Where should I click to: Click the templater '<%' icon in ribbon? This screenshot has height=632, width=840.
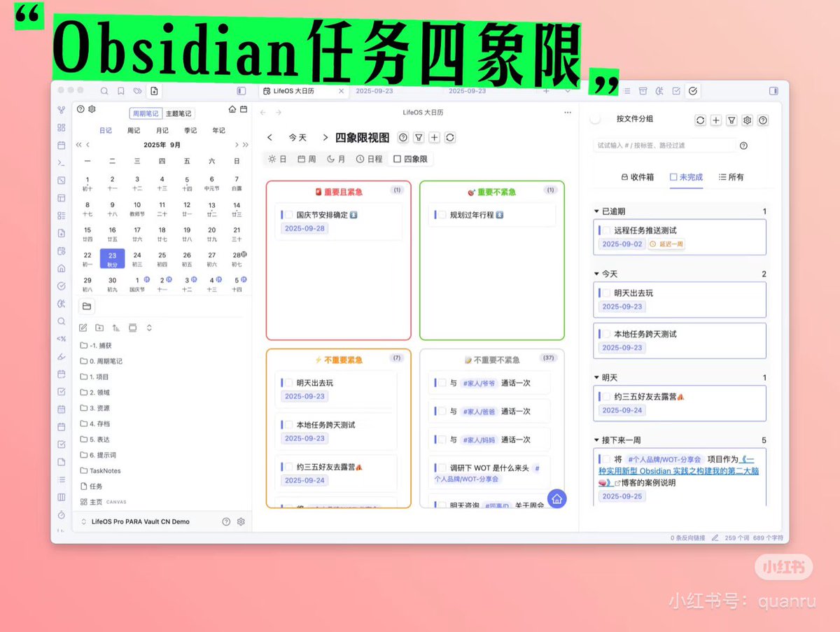tap(62, 339)
